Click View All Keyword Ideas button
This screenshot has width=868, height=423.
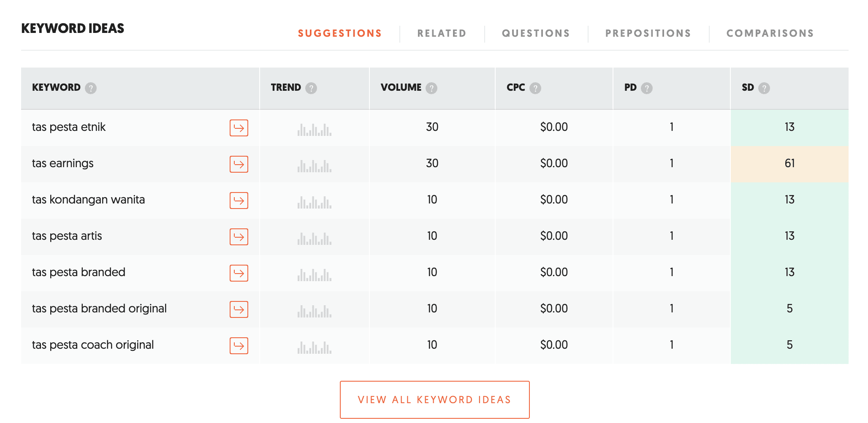pos(435,400)
